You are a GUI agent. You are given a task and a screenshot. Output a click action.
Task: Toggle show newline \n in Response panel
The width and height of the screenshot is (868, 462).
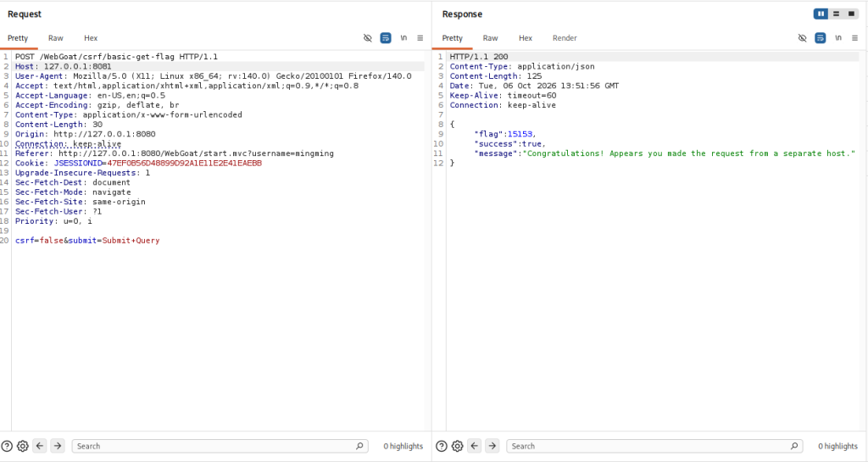[838, 37]
